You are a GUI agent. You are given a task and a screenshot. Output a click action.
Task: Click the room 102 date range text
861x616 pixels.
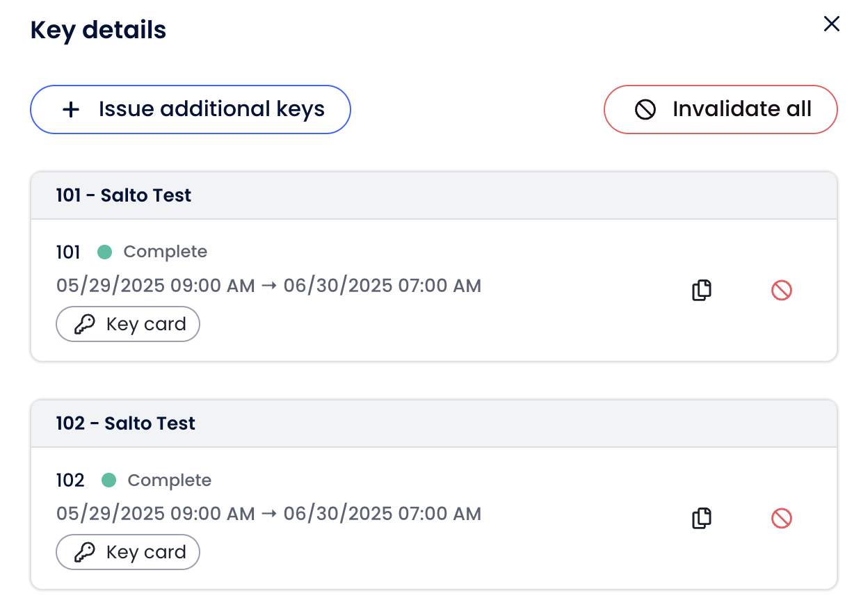(x=268, y=514)
